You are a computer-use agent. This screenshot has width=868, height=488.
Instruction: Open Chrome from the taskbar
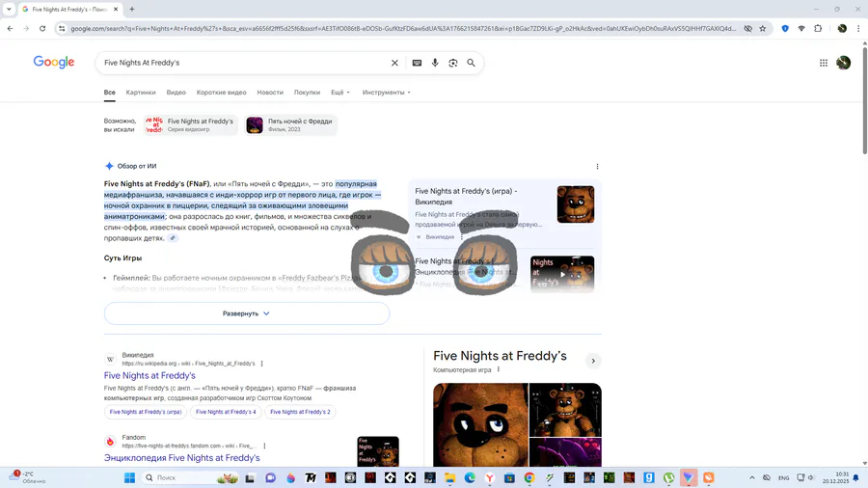pos(529,477)
